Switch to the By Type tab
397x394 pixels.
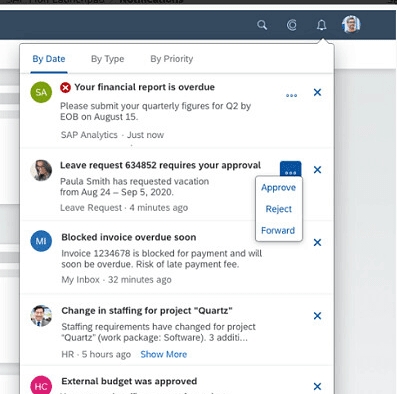point(107,59)
